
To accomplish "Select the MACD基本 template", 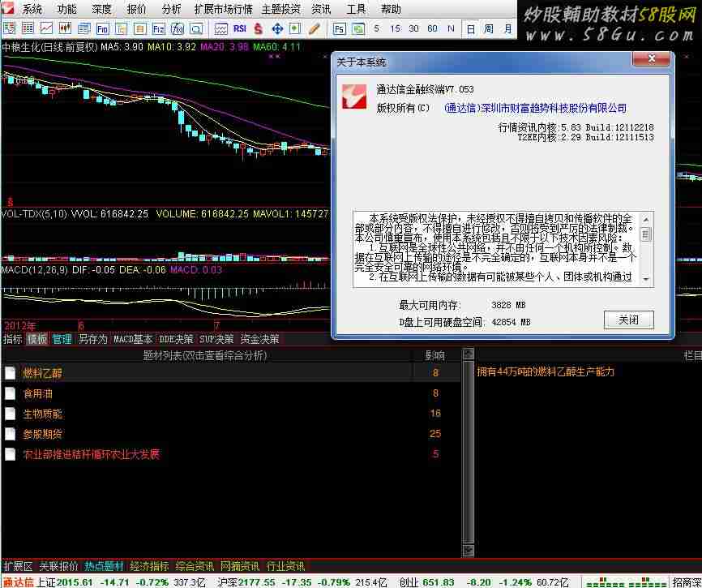I will pyautogui.click(x=133, y=339).
